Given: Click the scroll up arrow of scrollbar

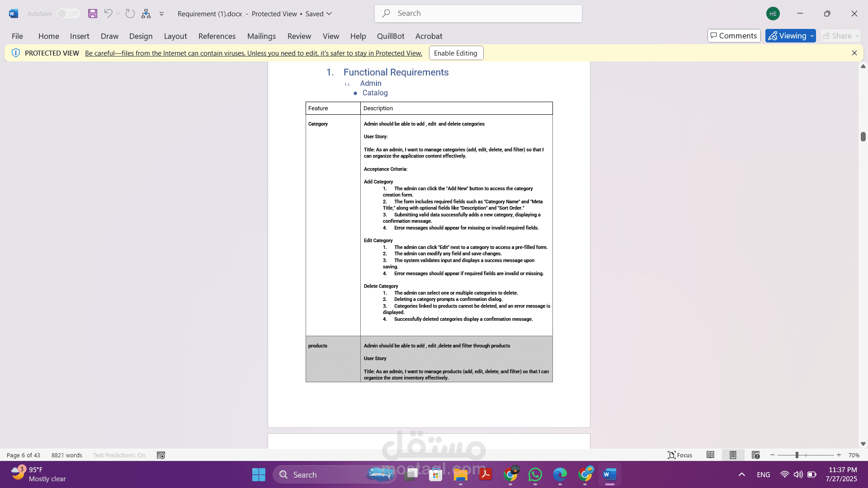Looking at the screenshot, I should [863, 66].
